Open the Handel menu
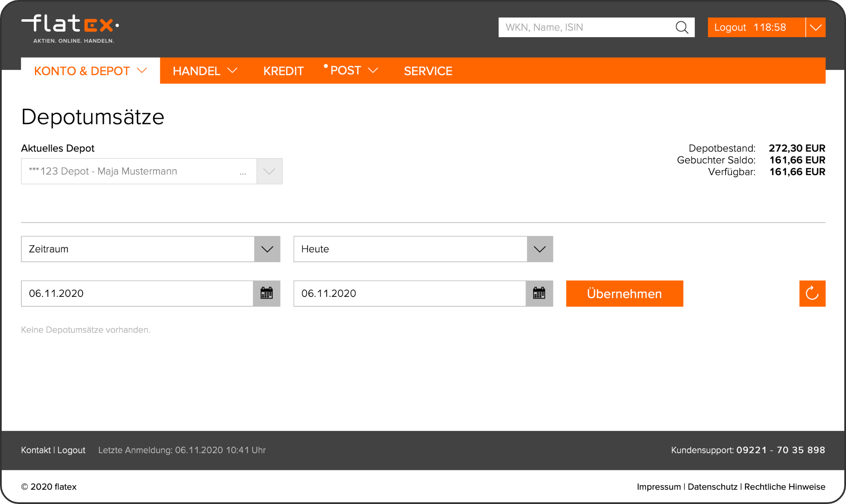Image resolution: width=846 pixels, height=504 pixels. [x=205, y=71]
